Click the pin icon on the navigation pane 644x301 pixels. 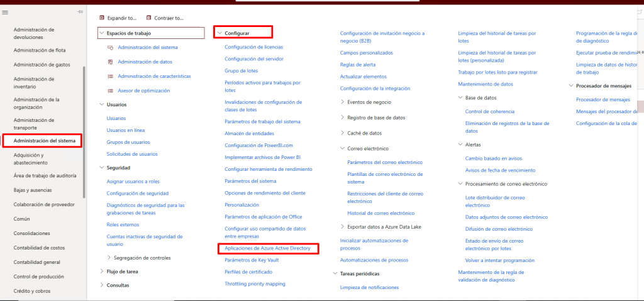tap(80, 12)
